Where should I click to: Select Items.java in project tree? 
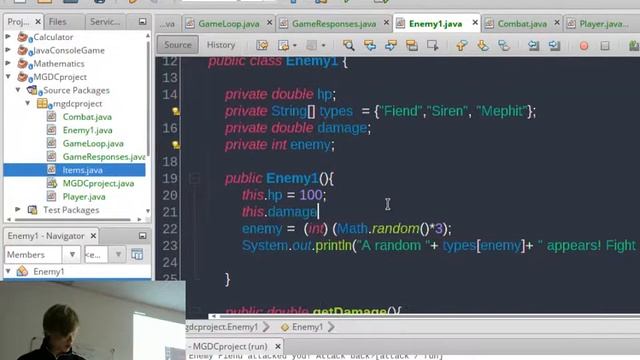[x=82, y=170]
